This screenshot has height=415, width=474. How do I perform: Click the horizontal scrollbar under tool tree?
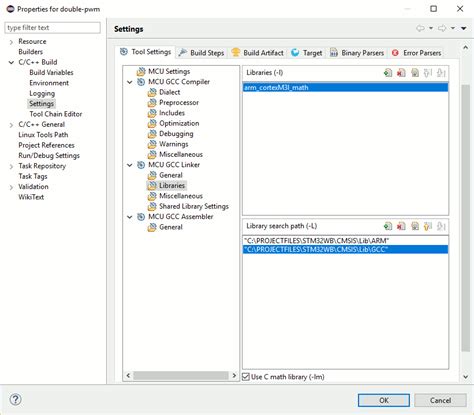[181, 376]
